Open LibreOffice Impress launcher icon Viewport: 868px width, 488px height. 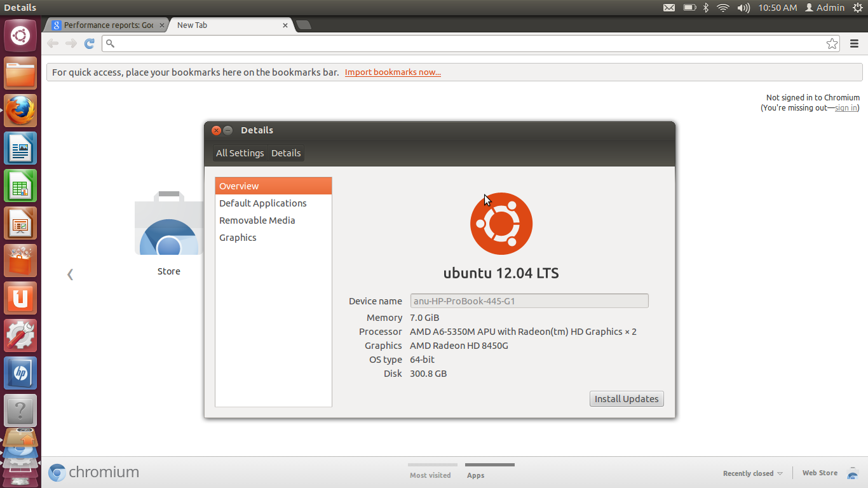click(20, 224)
